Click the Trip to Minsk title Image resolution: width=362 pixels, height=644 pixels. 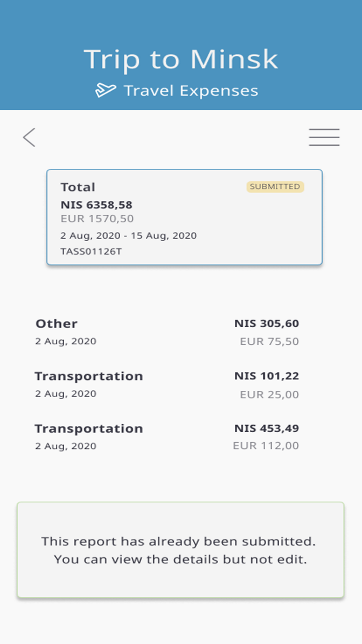pyautogui.click(x=181, y=58)
